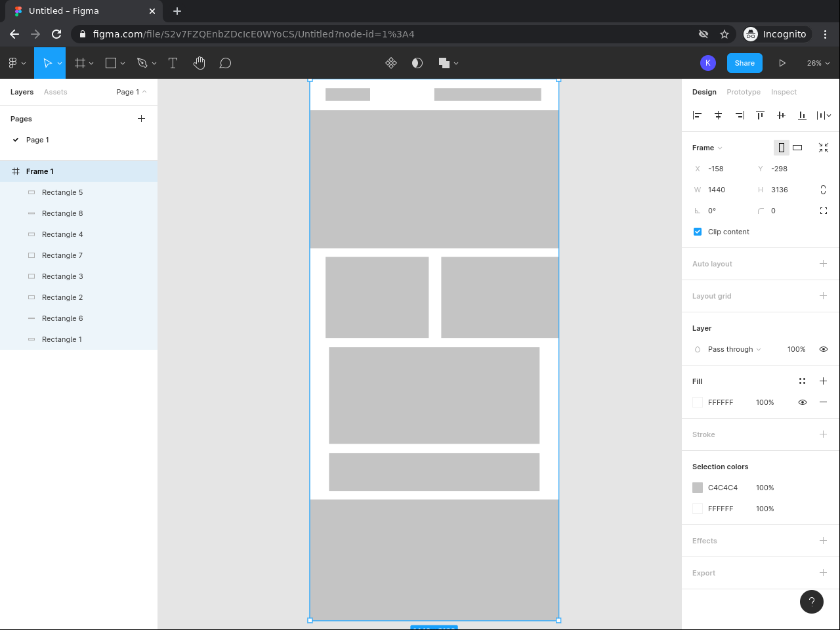Click the Share button
Image resolution: width=840 pixels, height=630 pixels.
point(744,63)
